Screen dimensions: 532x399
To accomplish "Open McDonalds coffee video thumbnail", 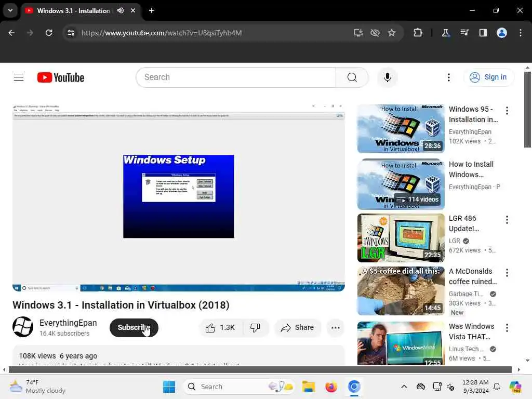I will [401, 291].
